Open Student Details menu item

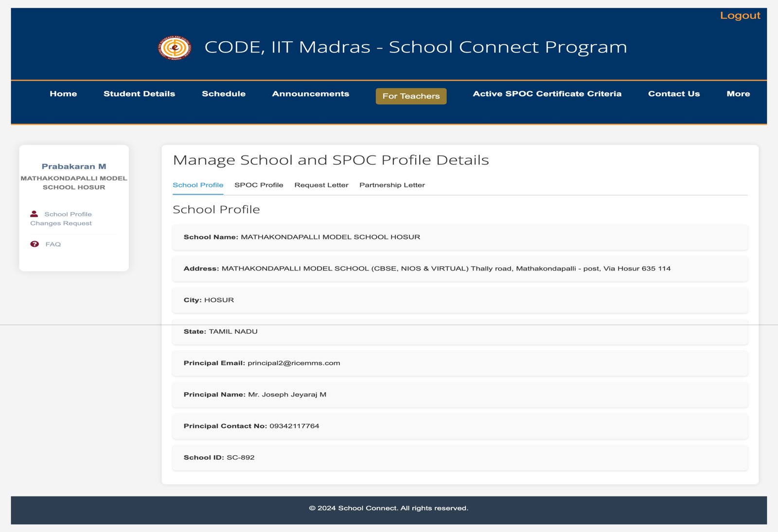(x=139, y=94)
